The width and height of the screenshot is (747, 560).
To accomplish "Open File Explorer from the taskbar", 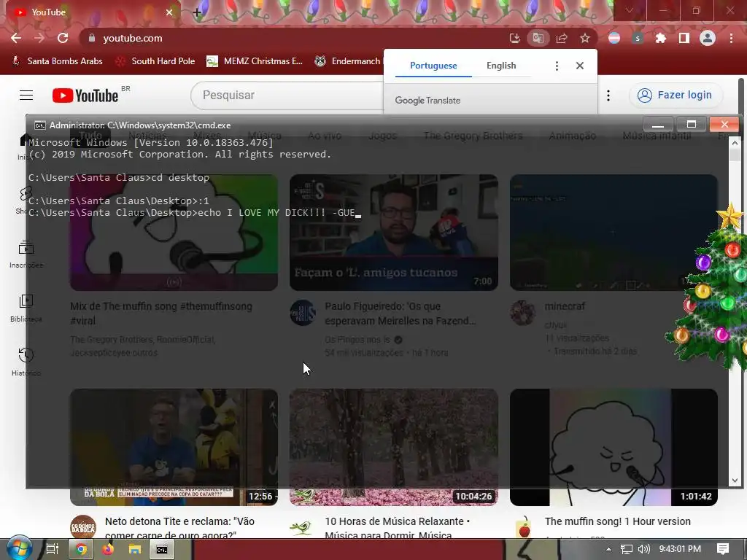I will pos(135,550).
